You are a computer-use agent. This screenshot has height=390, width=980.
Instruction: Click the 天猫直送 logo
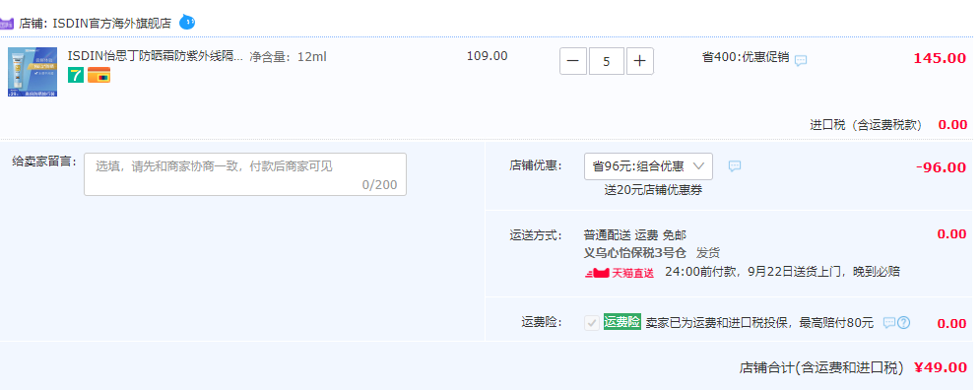(619, 273)
